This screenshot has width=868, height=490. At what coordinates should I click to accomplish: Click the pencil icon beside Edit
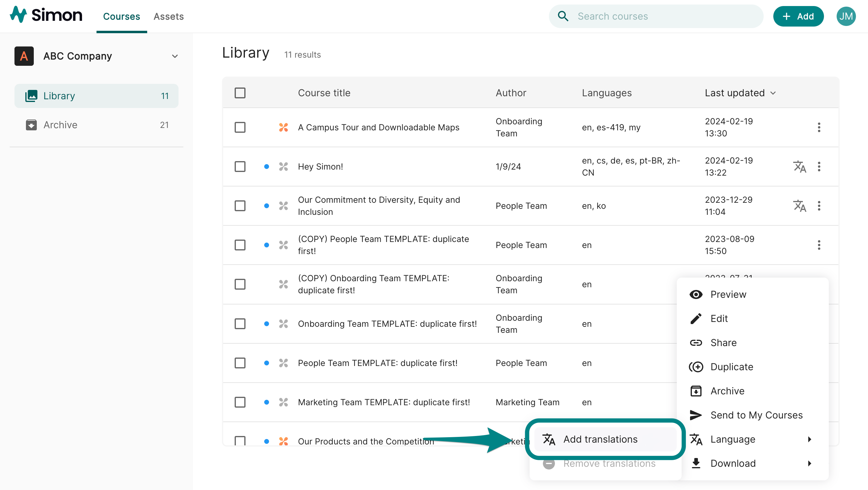point(696,318)
